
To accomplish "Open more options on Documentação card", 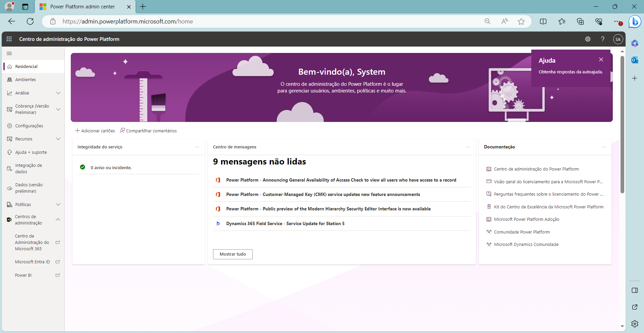I will pyautogui.click(x=604, y=147).
